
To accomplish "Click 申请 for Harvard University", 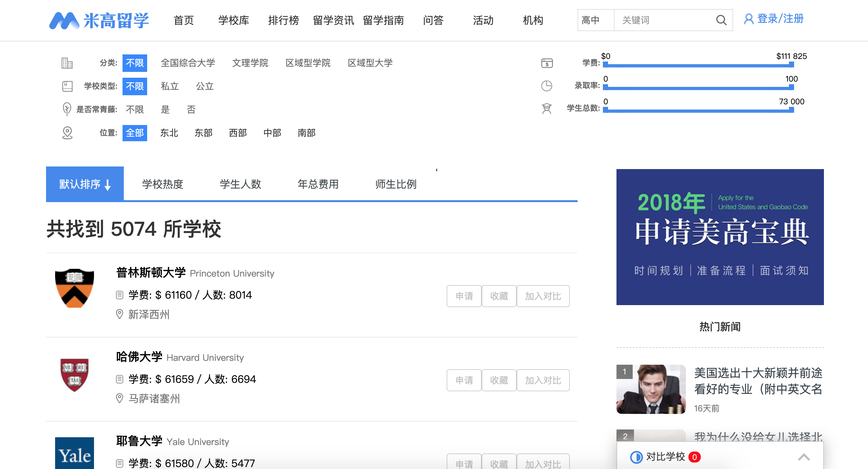I will [464, 380].
